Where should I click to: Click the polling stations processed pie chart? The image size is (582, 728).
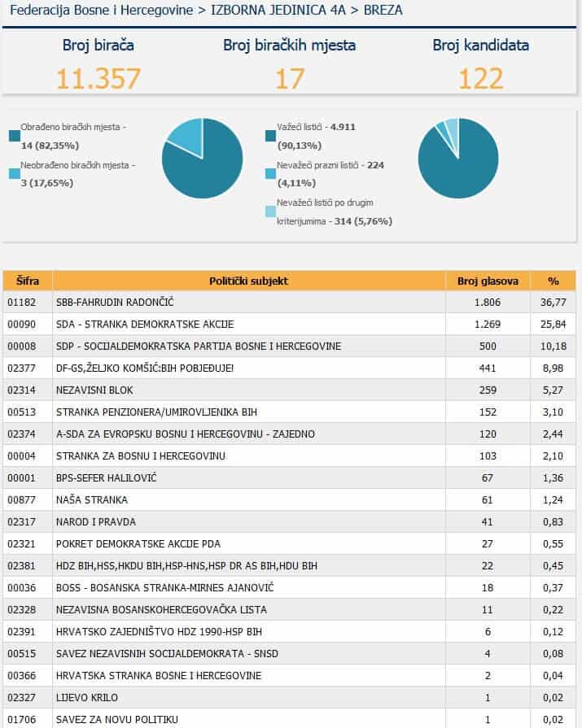pos(202,159)
